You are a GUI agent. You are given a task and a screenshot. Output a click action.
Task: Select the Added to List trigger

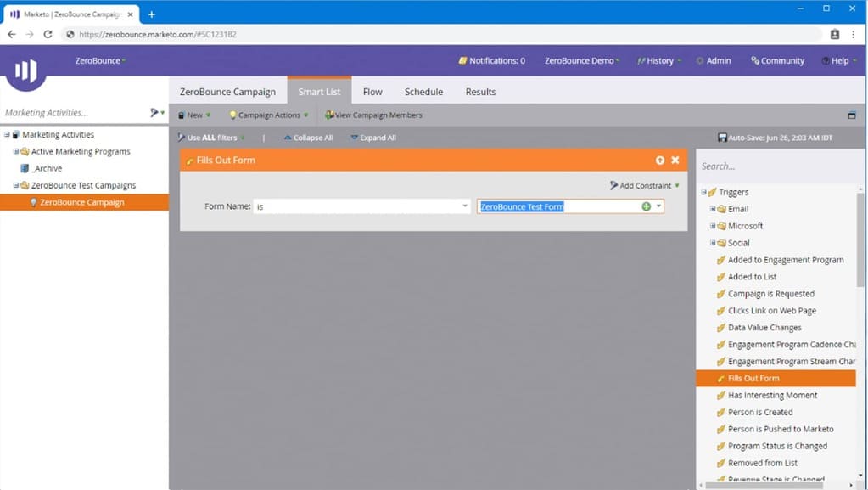pyautogui.click(x=752, y=277)
